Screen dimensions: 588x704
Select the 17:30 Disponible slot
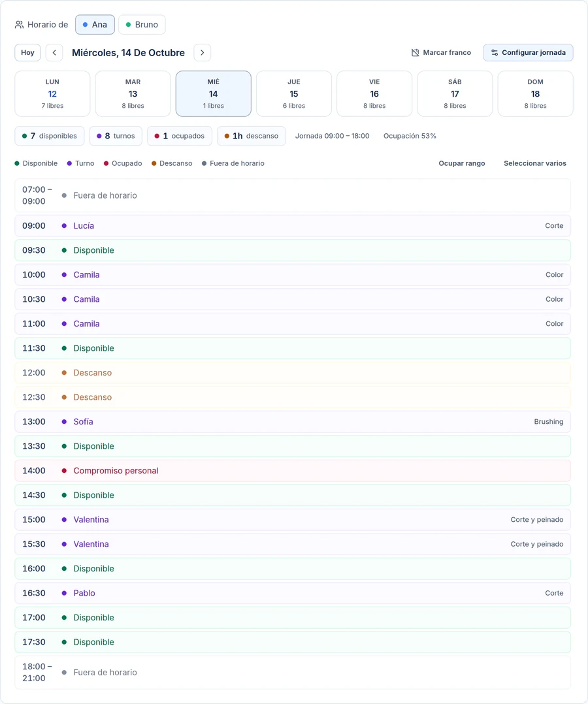(293, 642)
